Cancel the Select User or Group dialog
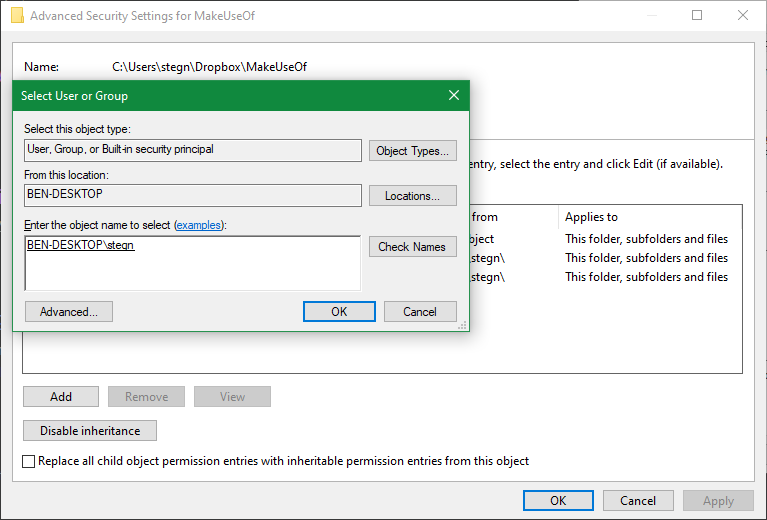The height and width of the screenshot is (520, 767). (420, 312)
